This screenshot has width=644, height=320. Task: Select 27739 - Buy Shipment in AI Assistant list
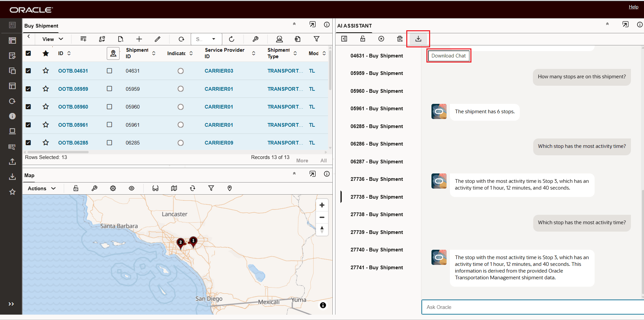(x=377, y=232)
